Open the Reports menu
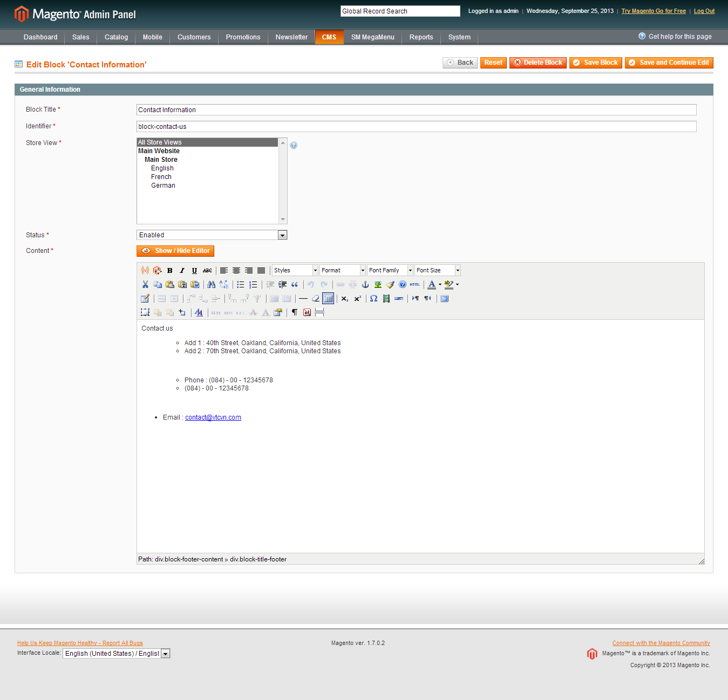The height and width of the screenshot is (700, 728). (x=421, y=37)
